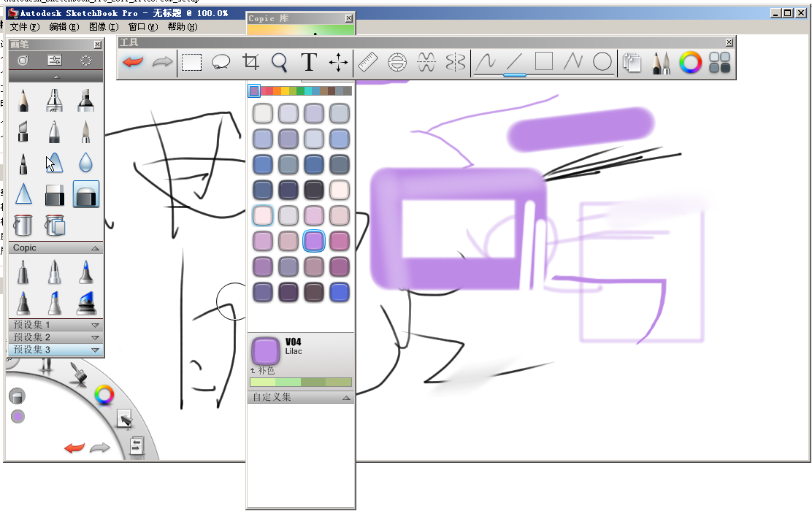Activate the zoom magnifier tool
Image resolution: width=812 pixels, height=511 pixels.
point(280,63)
